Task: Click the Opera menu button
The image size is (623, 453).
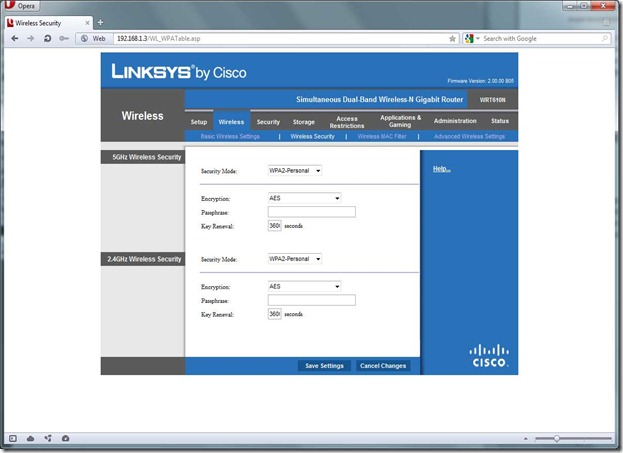Action: pos(20,6)
